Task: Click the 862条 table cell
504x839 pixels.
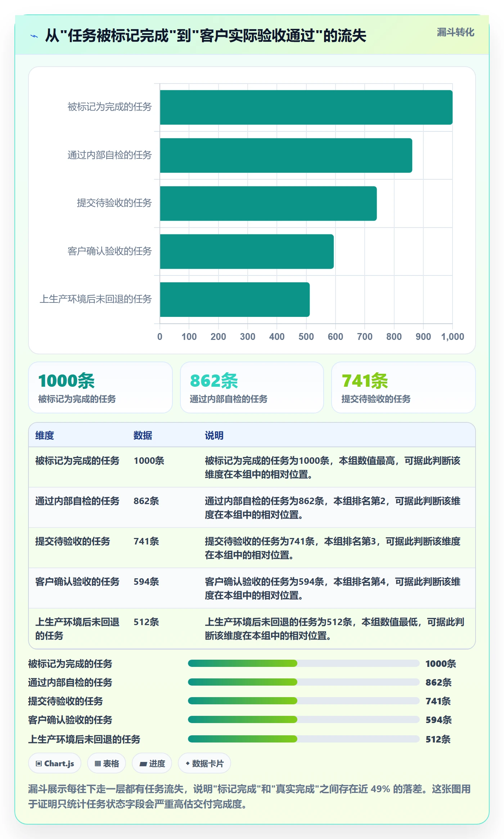Action: [x=147, y=501]
